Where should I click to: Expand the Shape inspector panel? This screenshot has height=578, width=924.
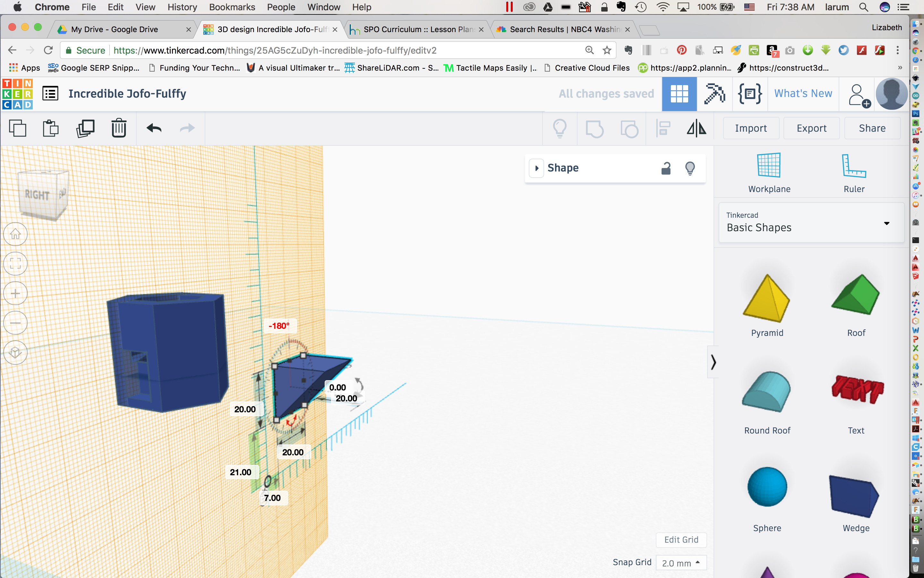coord(536,168)
